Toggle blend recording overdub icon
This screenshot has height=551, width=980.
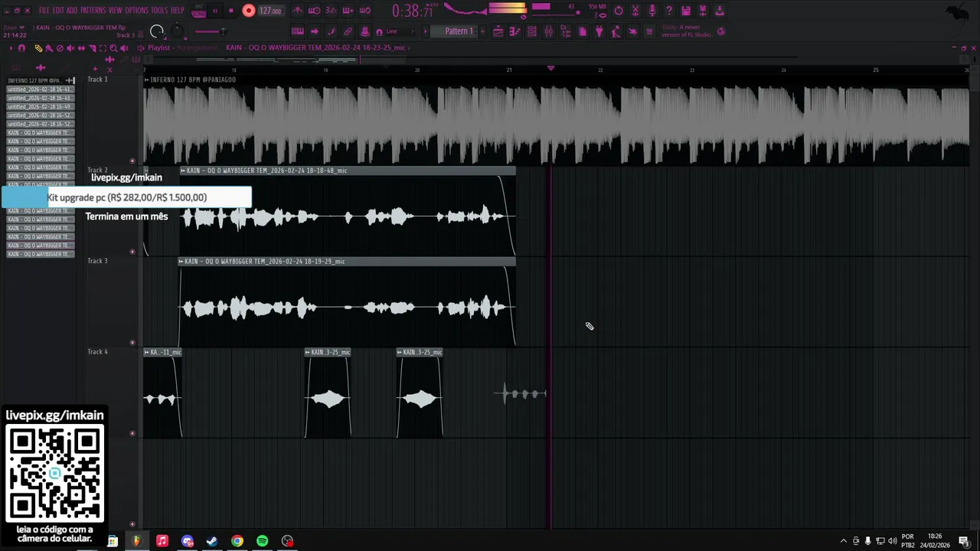pos(348,11)
